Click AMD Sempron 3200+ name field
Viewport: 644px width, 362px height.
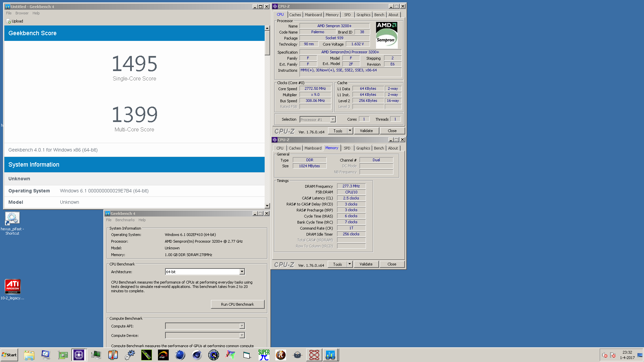coord(334,26)
